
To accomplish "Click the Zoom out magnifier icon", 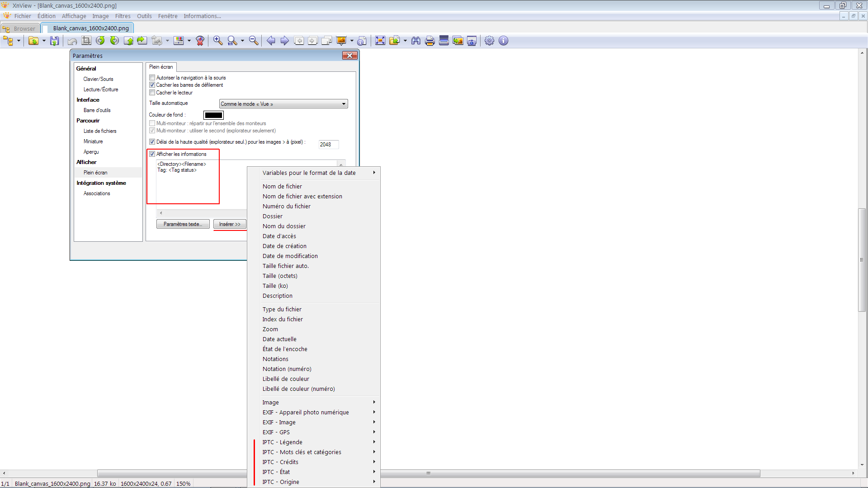I will (254, 41).
